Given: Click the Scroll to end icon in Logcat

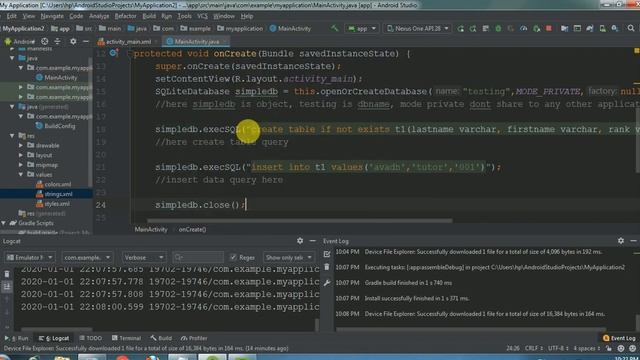Looking at the screenshot, I should point(7,287).
